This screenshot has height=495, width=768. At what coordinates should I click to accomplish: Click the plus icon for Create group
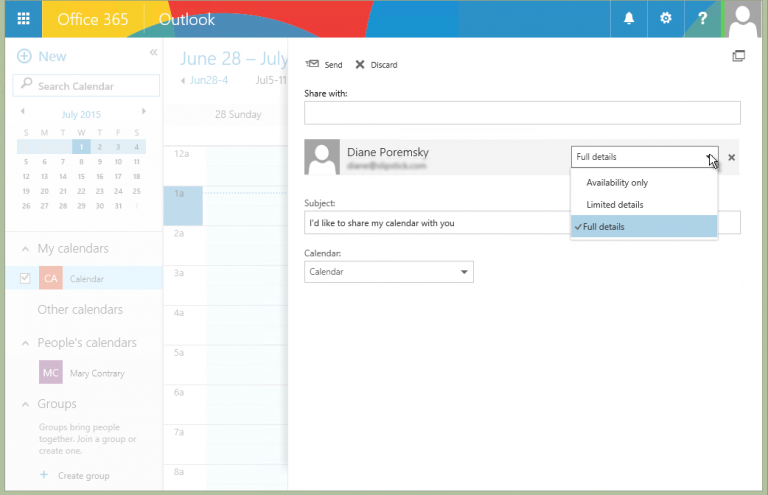44,474
